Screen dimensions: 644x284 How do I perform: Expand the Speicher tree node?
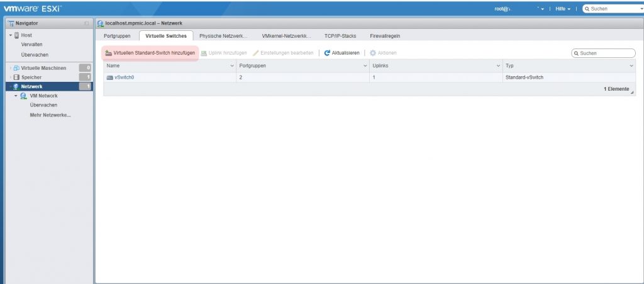pos(11,77)
